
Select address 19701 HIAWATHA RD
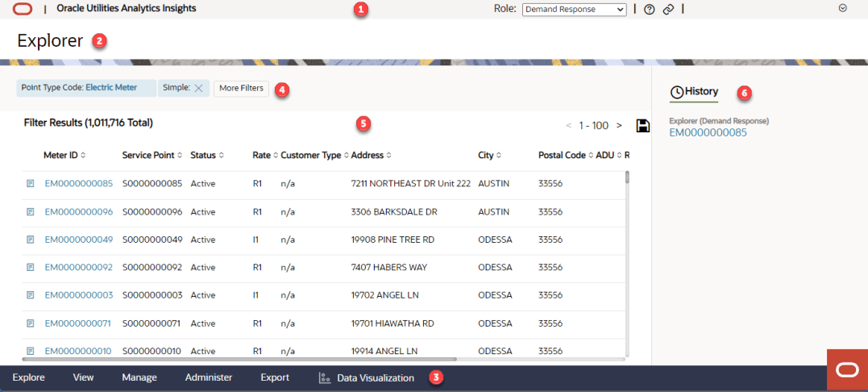click(392, 323)
